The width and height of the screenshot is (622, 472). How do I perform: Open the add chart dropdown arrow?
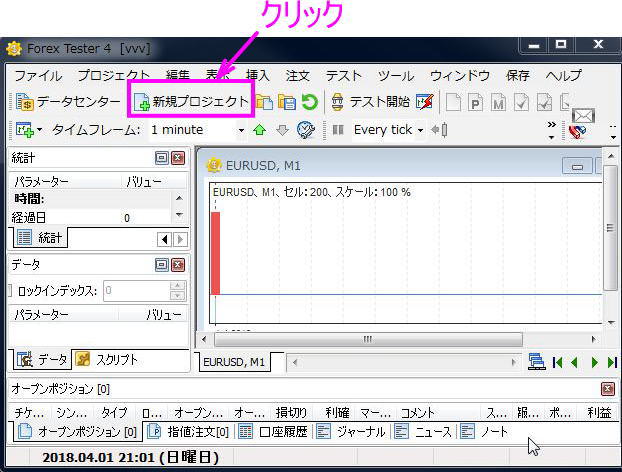tap(39, 130)
